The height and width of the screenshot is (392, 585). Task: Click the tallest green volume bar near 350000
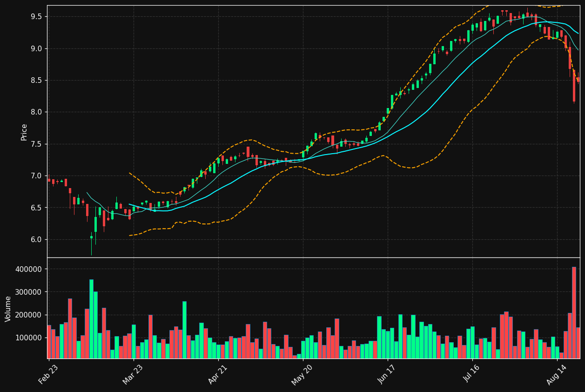91,319
